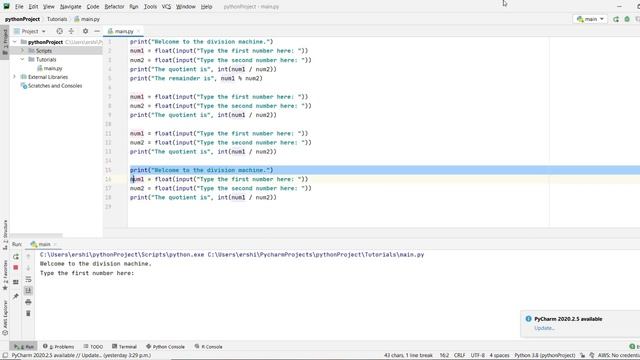Click the PyCharm app icon in title bar
This screenshot has height=360, width=640.
coord(7,6)
